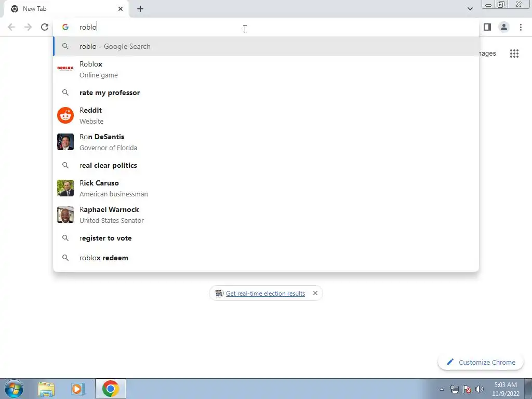
Task: Choose the Roblox Online game suggestion
Action: (x=266, y=70)
